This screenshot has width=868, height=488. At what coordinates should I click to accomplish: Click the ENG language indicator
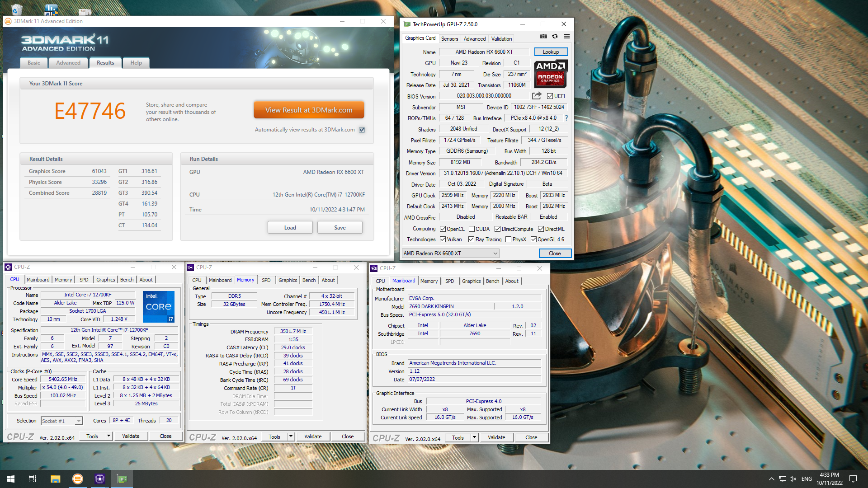pos(807,479)
